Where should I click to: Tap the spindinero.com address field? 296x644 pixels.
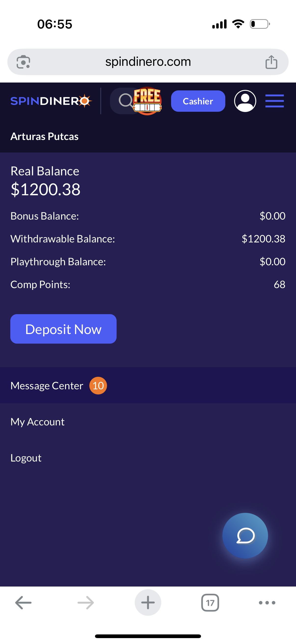(x=148, y=62)
